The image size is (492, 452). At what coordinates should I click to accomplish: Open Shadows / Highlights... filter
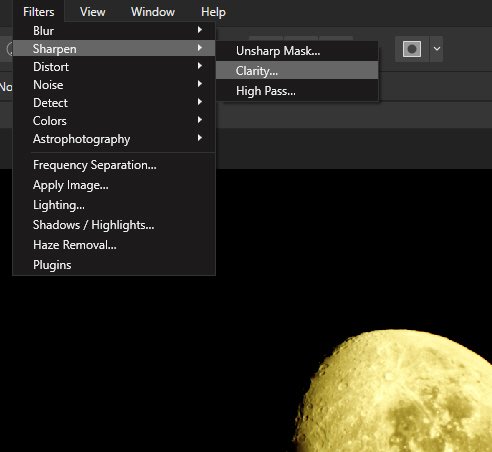coord(114,225)
